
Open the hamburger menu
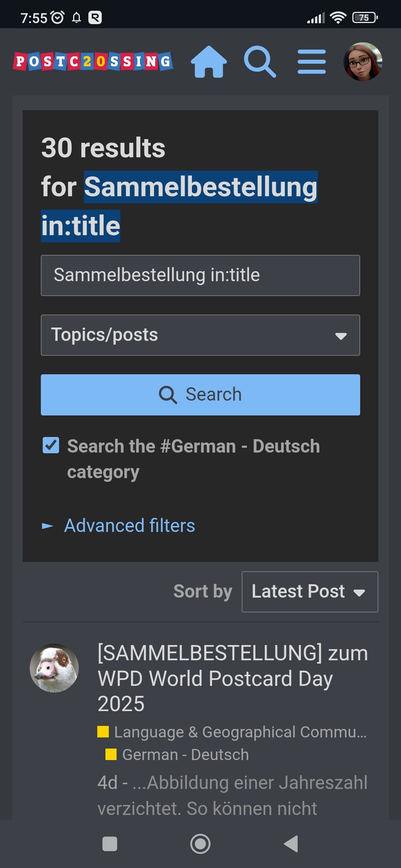[312, 62]
